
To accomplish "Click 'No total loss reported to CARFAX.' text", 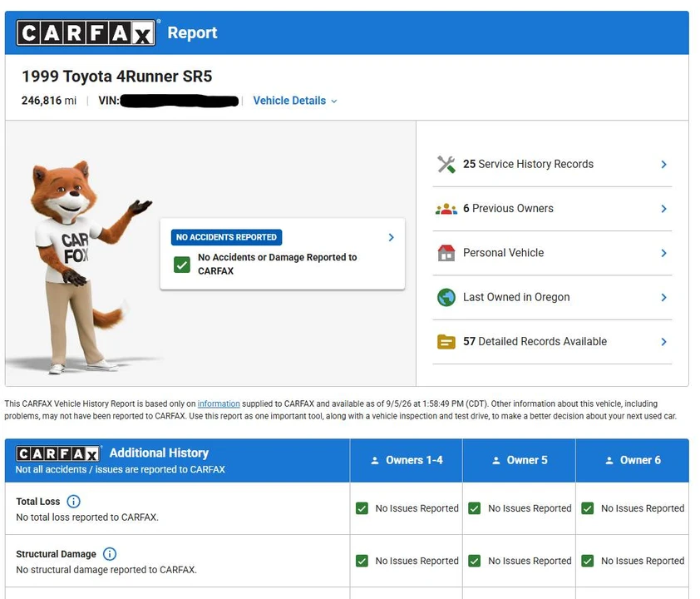I will coord(87,517).
